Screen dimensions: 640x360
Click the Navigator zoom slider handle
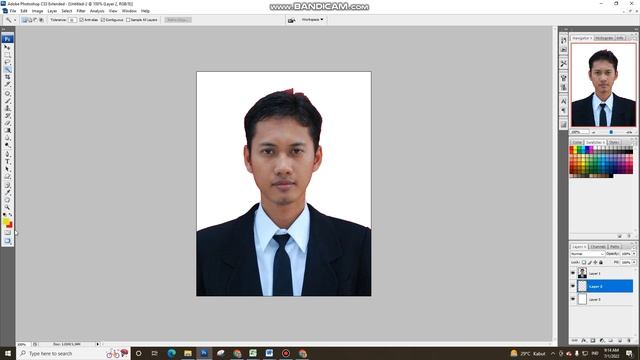pos(611,132)
